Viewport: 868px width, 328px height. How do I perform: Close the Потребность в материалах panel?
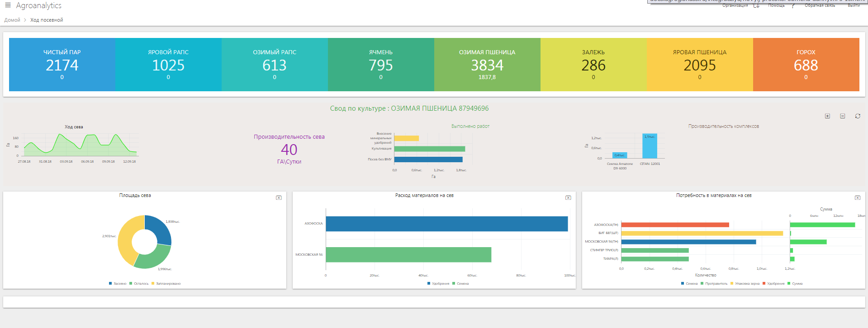(858, 198)
